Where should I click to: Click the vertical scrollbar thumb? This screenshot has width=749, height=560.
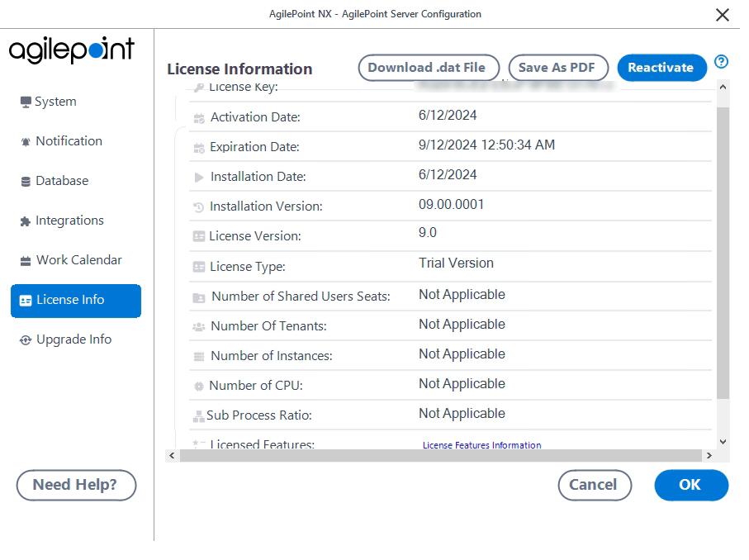[723, 254]
